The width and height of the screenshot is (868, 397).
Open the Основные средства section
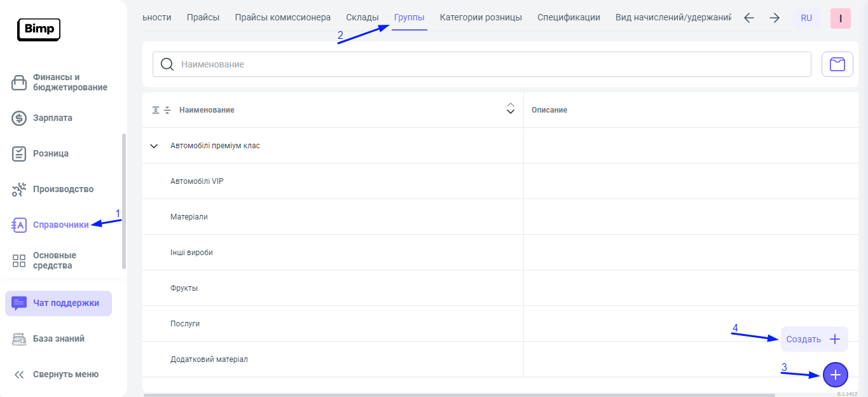click(x=54, y=260)
